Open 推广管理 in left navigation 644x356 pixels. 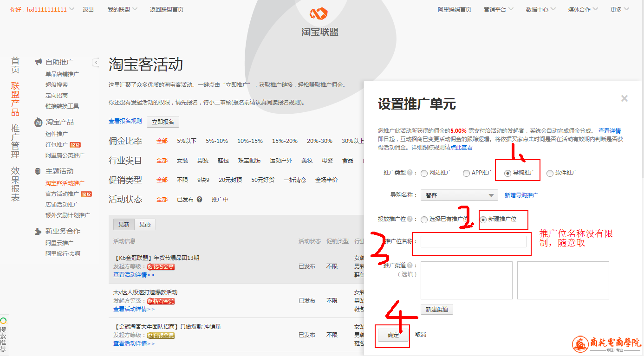[15, 142]
